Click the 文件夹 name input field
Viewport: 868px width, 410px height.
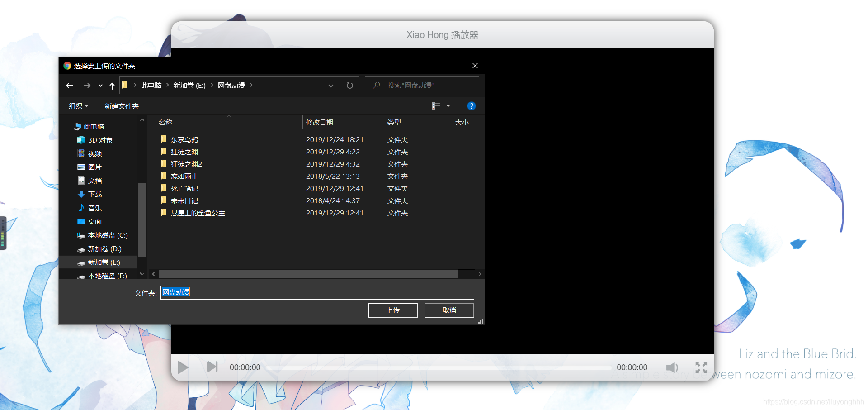(317, 293)
